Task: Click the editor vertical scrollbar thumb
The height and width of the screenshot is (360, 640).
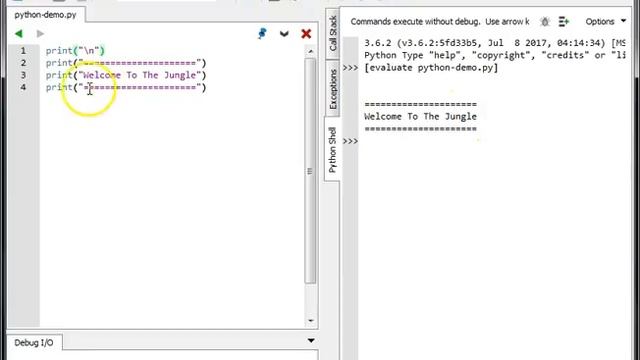Action: click(310, 171)
